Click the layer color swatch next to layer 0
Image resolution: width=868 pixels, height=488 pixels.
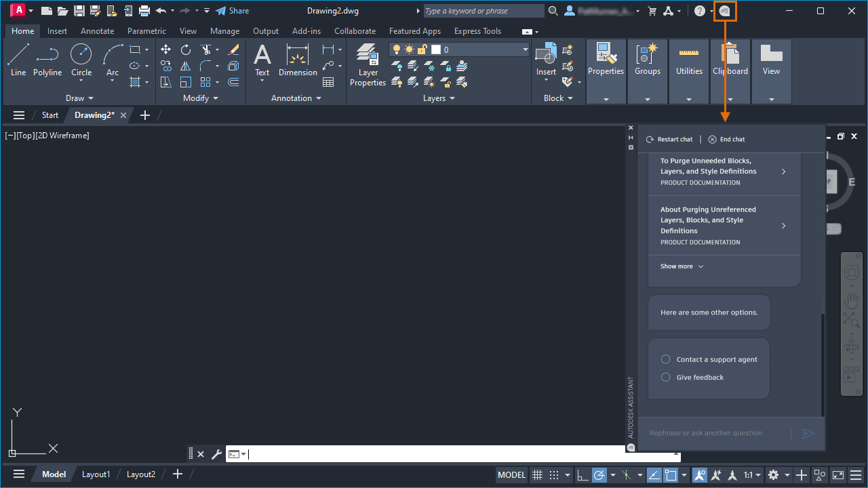click(437, 49)
